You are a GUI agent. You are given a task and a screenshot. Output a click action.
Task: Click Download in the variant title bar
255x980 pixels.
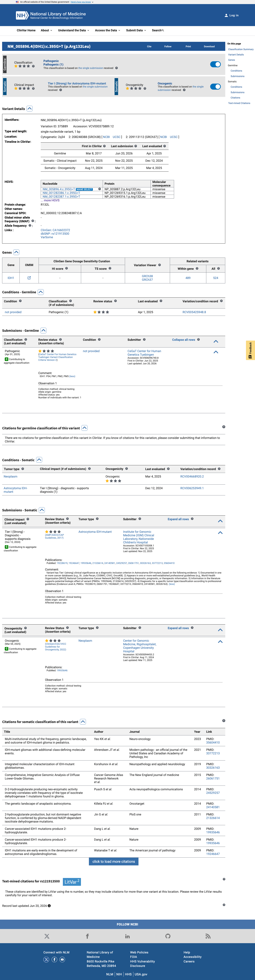tap(209, 46)
